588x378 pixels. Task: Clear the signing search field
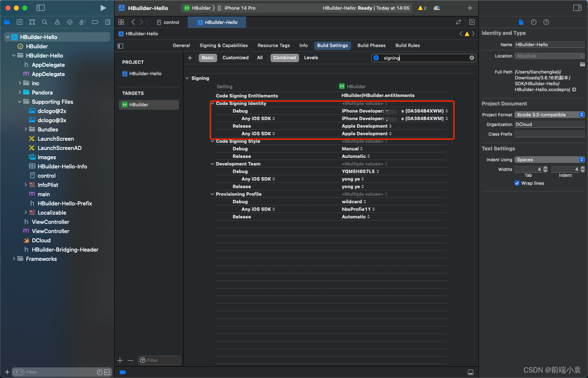click(x=472, y=58)
